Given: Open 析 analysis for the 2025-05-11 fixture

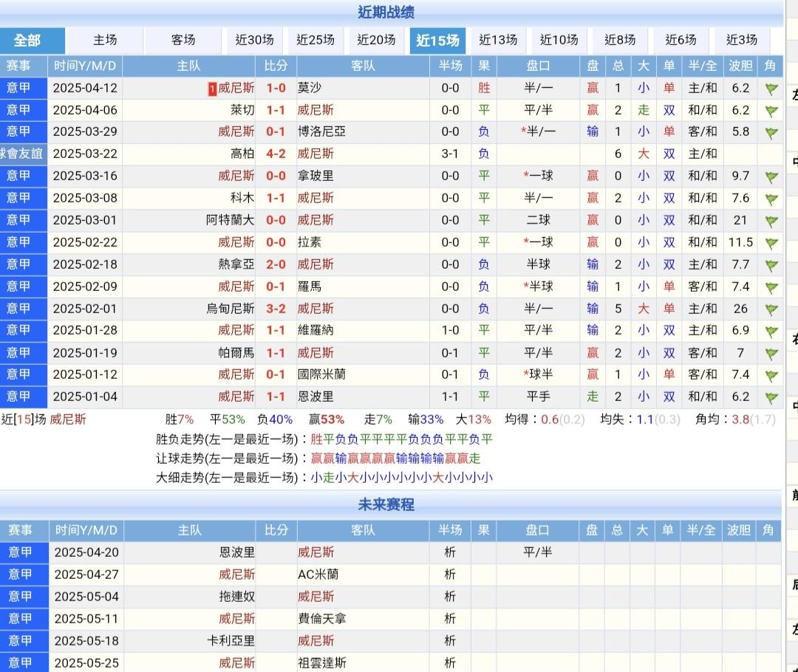Looking at the screenshot, I should pos(450,619).
